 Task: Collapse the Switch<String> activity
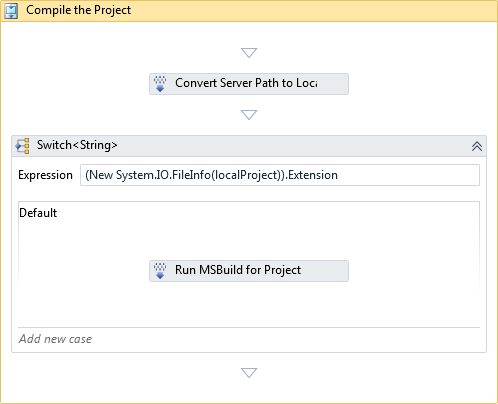[x=477, y=146]
